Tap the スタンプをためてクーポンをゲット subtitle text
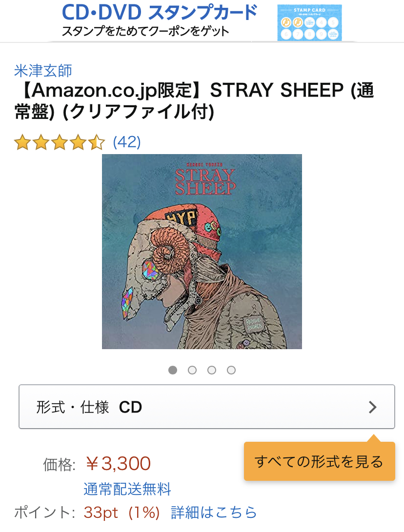This screenshot has width=404, height=532. [x=145, y=31]
